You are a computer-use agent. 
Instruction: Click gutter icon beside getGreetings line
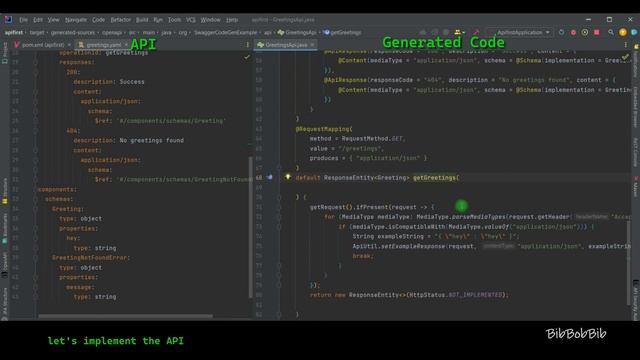tap(270, 177)
